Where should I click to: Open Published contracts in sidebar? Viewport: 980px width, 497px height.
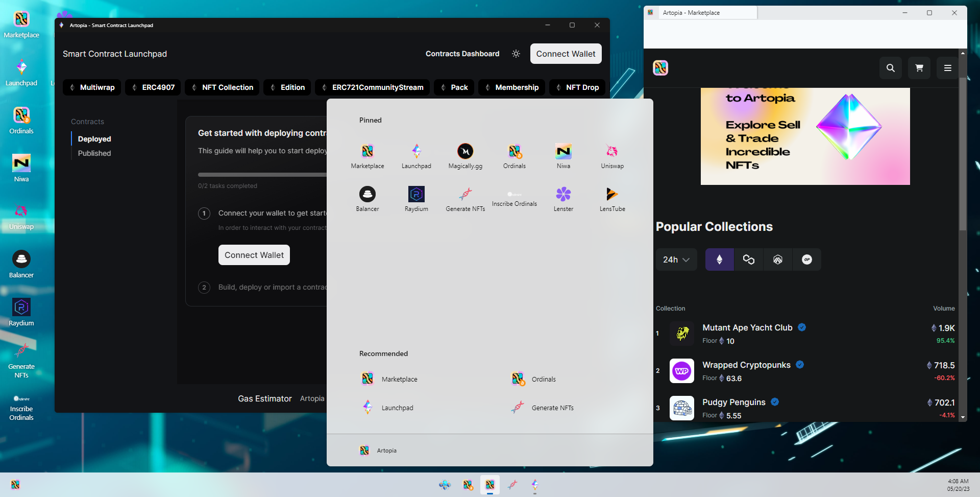pyautogui.click(x=94, y=153)
